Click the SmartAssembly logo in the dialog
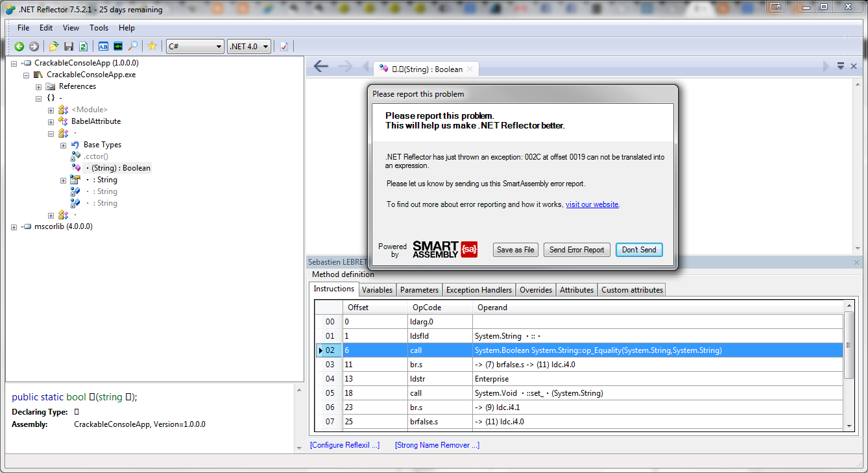Viewport: 868px width, 473px height. 445,249
